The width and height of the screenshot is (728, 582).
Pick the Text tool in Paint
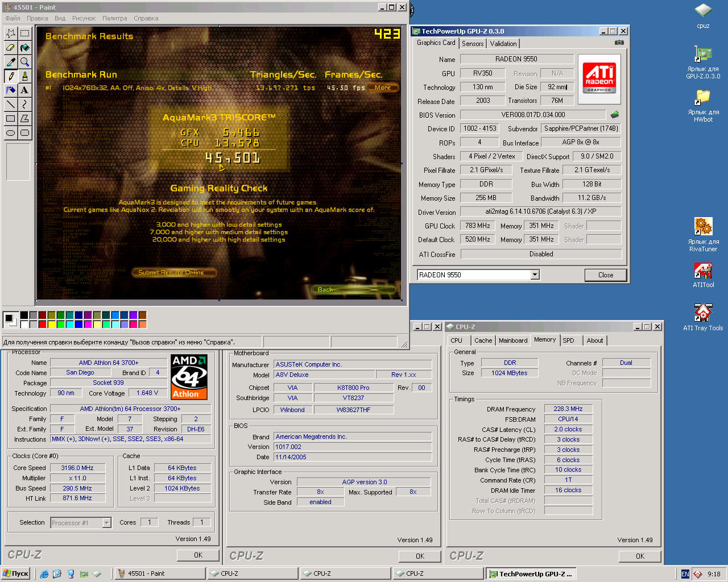coord(24,90)
